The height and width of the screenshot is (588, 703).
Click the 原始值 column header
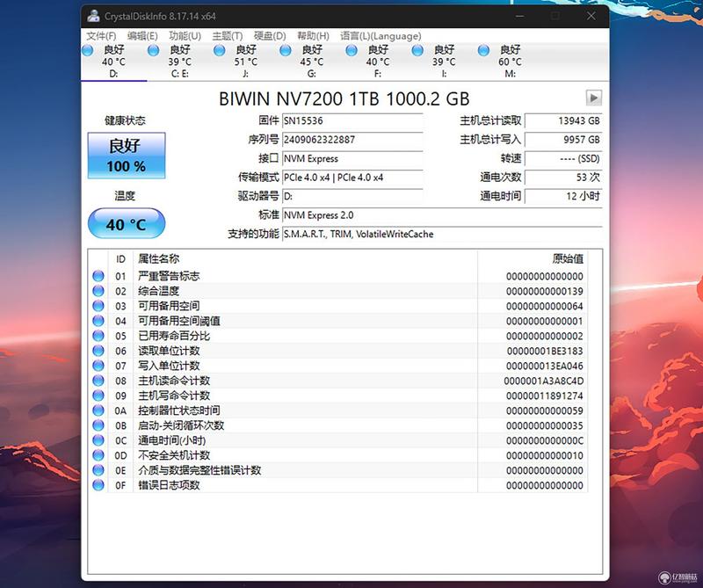(533, 259)
